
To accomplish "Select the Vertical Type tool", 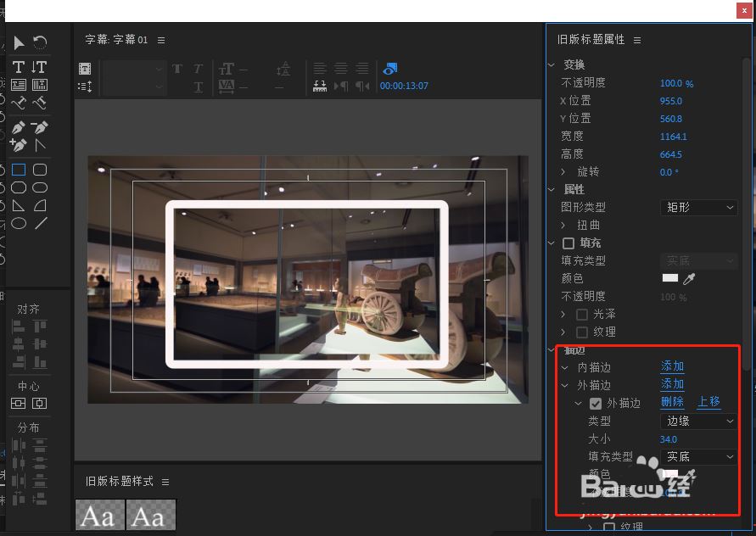I will click(x=40, y=66).
